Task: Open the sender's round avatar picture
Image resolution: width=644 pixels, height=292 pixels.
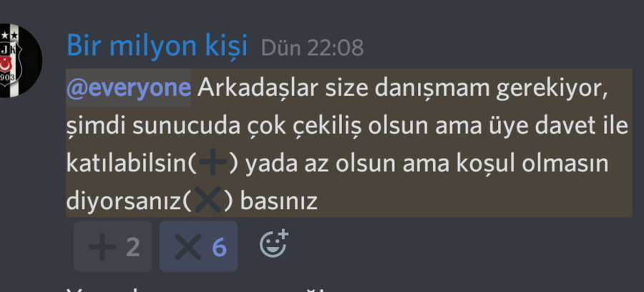Action: [x=16, y=61]
